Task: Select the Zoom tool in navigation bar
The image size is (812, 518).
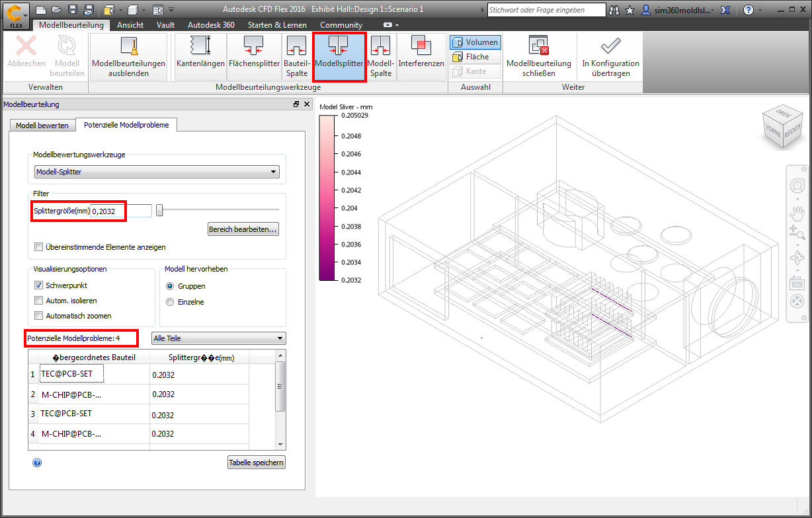Action: [x=797, y=233]
